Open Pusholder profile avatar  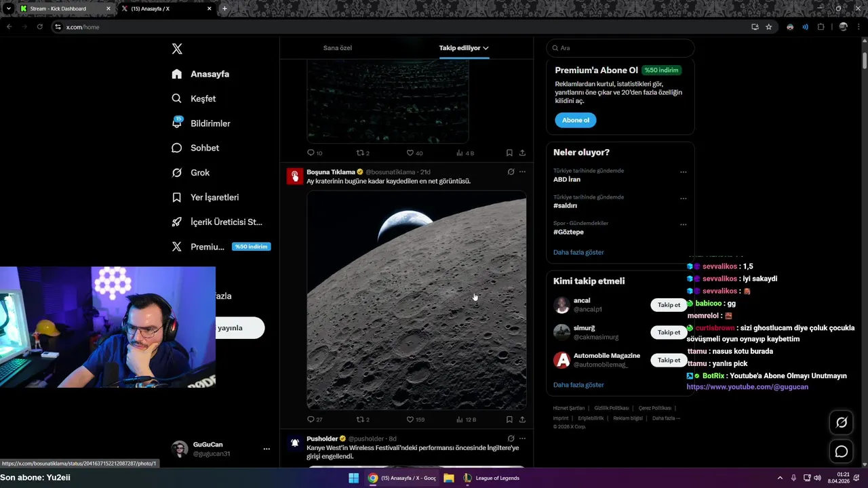(x=294, y=443)
